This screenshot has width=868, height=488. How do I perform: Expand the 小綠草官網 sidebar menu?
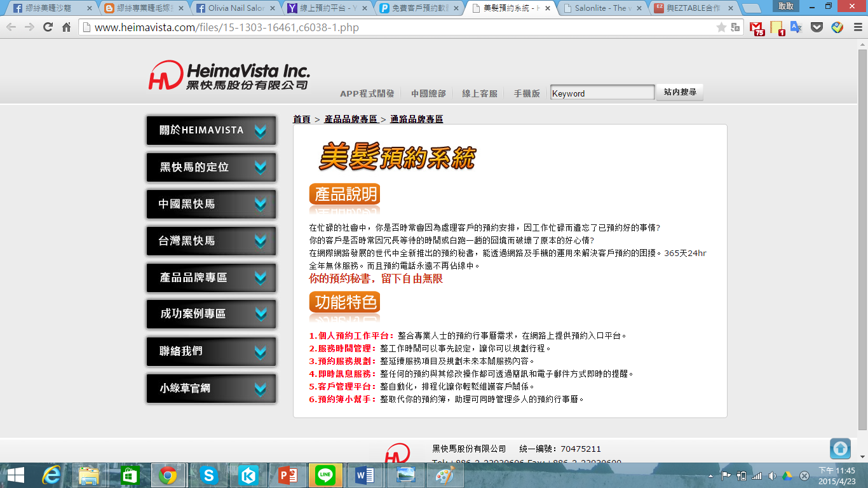tap(212, 388)
